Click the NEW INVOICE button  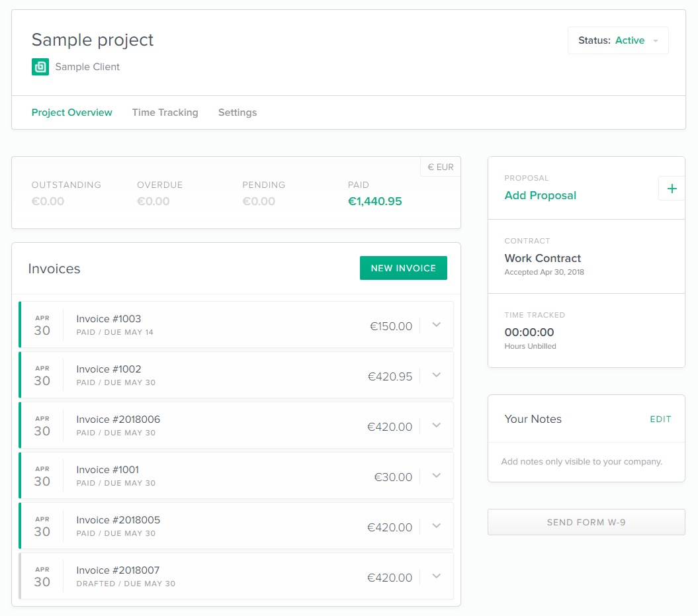pos(404,268)
